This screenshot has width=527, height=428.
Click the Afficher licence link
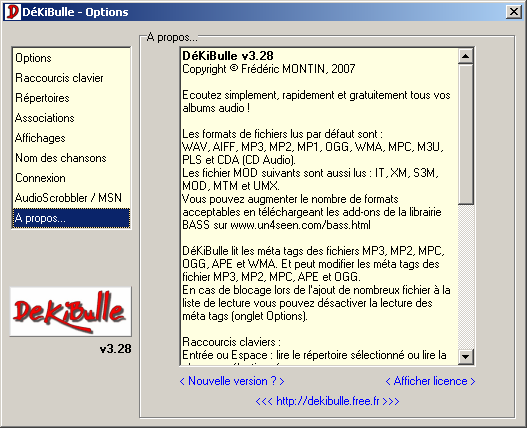click(430, 381)
